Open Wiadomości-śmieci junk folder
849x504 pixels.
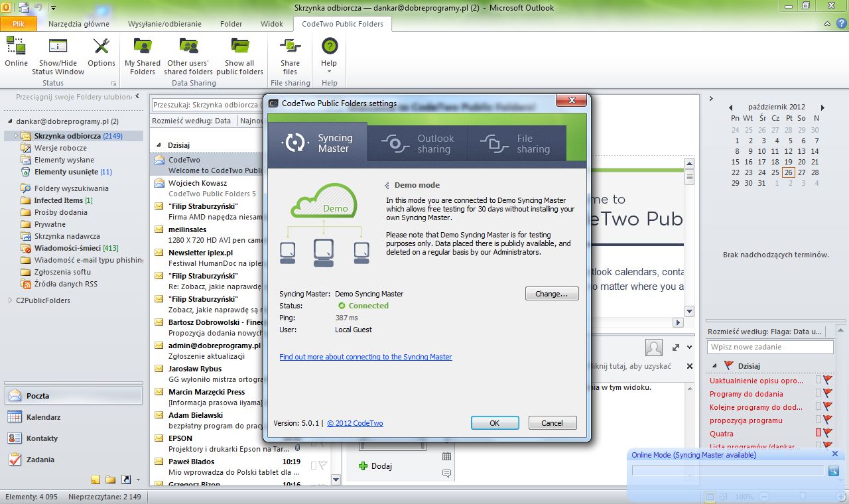(76, 248)
